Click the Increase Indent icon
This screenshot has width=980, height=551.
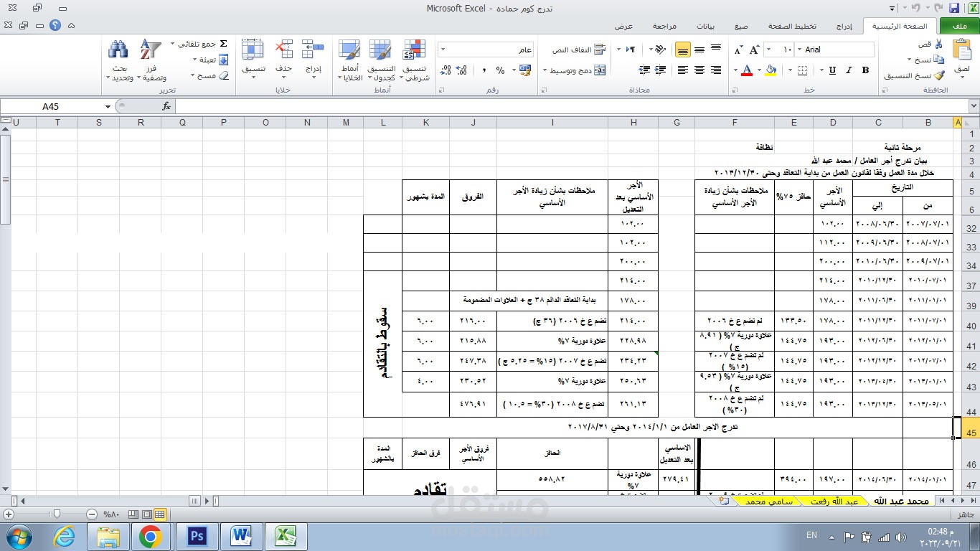644,70
